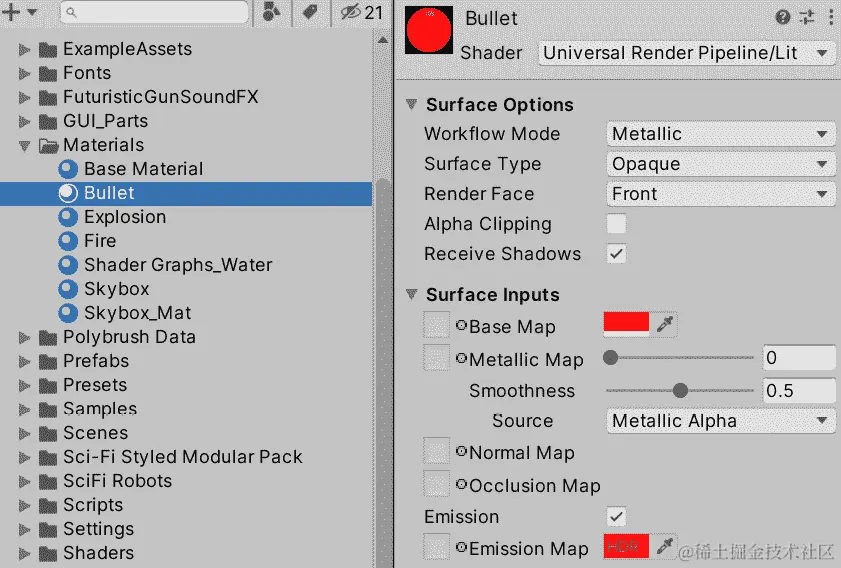Click the Occlusion Map texture slot
Viewport: 841px width, 568px height.
[x=436, y=483]
